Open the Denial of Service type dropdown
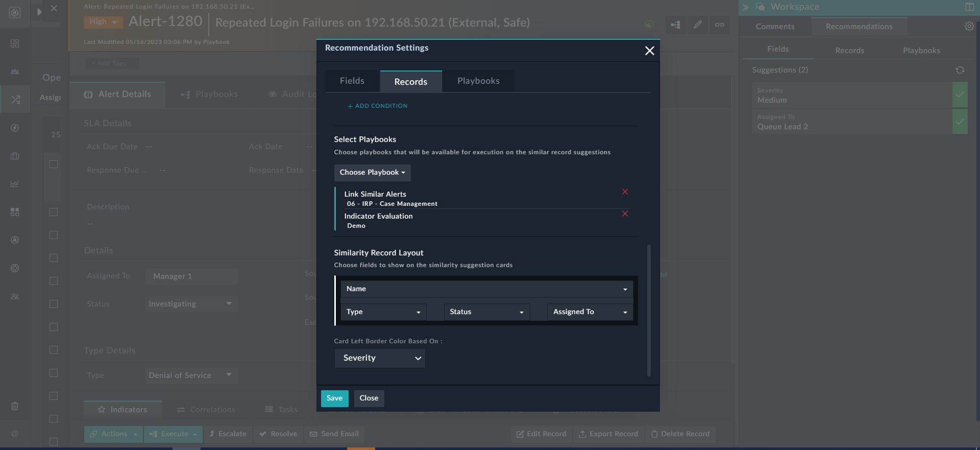 pos(191,375)
